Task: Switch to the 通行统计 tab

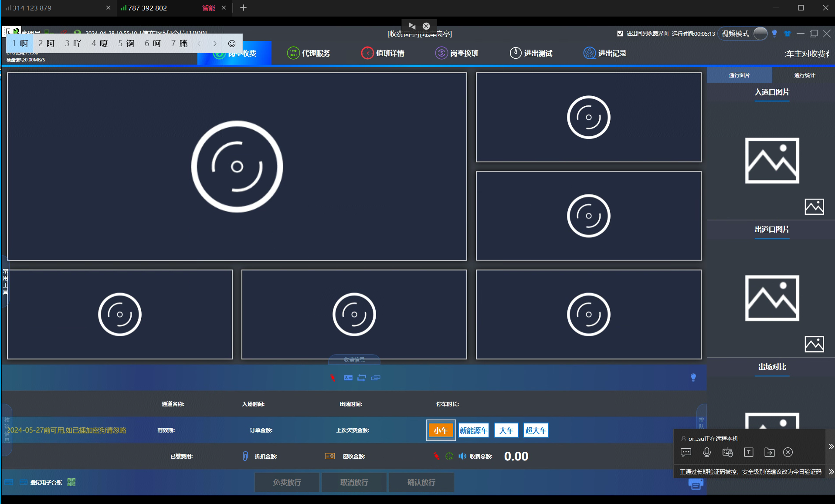Action: (x=804, y=75)
